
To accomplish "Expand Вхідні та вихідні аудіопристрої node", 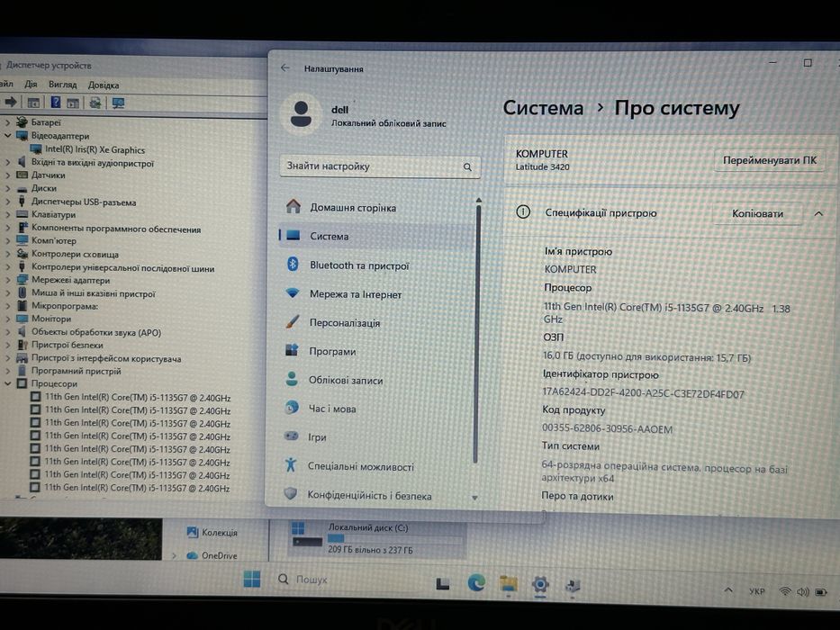I will 7,162.
